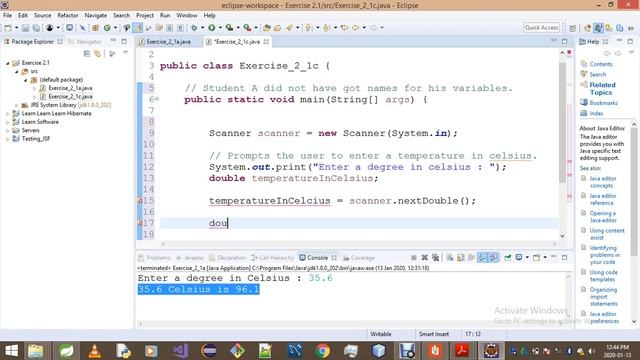Open the Using code templates help link

(x=604, y=276)
